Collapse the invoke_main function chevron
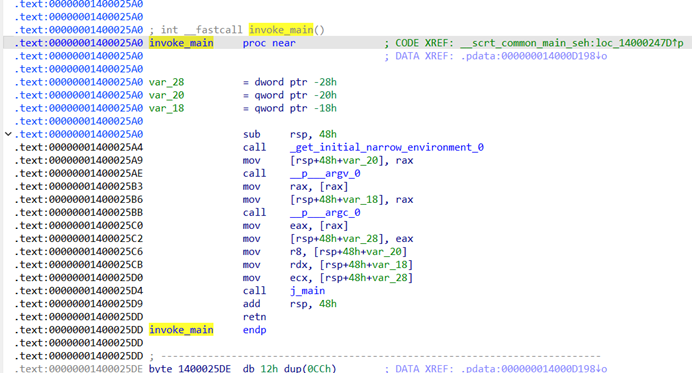 [x=8, y=134]
